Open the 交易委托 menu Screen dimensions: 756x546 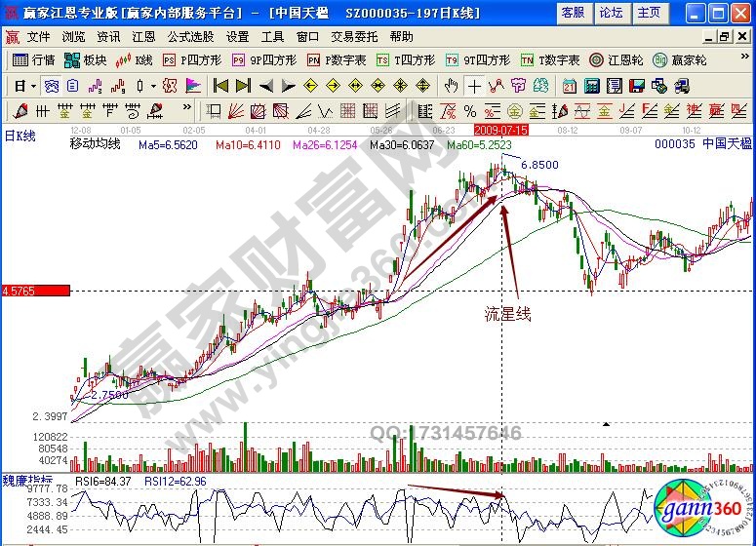pos(352,36)
